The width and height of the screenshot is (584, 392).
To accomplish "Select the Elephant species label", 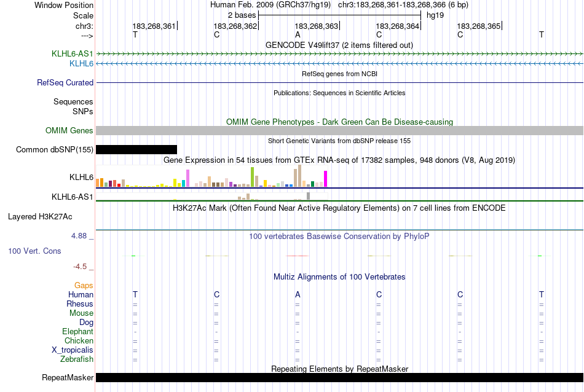I will pos(77,331).
